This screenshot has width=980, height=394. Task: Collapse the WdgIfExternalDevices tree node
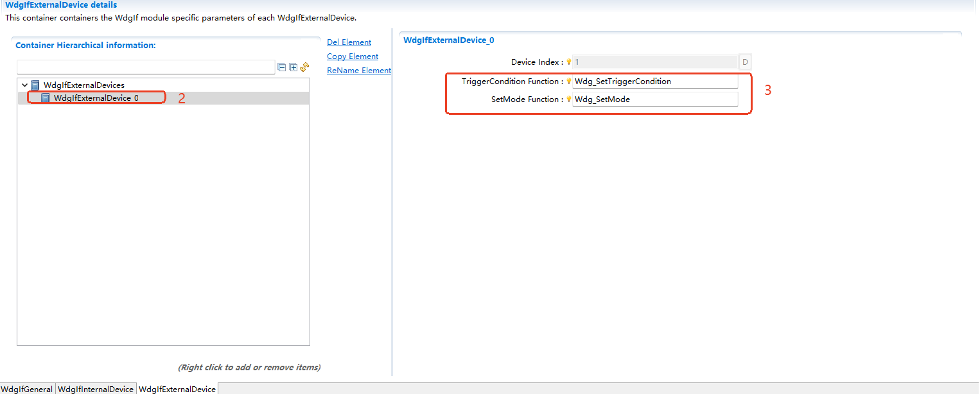24,85
